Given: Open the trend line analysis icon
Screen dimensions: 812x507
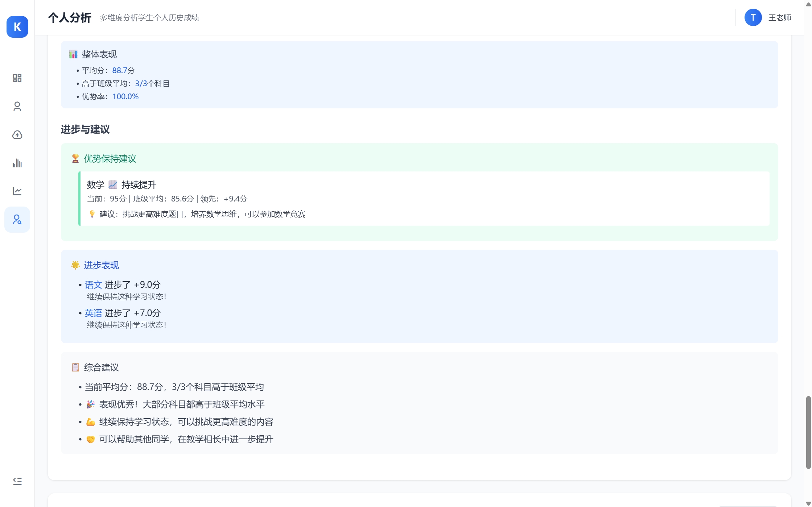Looking at the screenshot, I should click(x=17, y=191).
